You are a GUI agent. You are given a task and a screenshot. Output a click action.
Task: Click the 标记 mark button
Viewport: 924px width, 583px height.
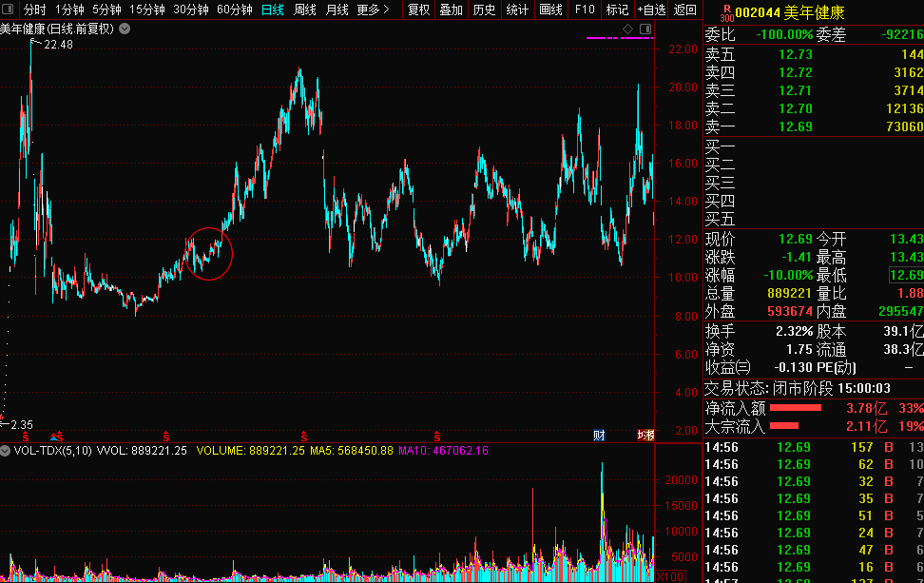point(617,10)
